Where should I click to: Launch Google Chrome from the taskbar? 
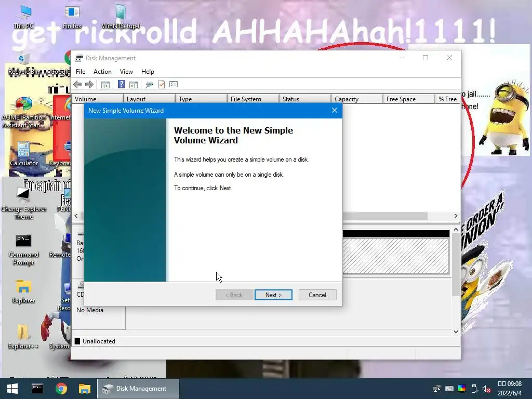61,389
